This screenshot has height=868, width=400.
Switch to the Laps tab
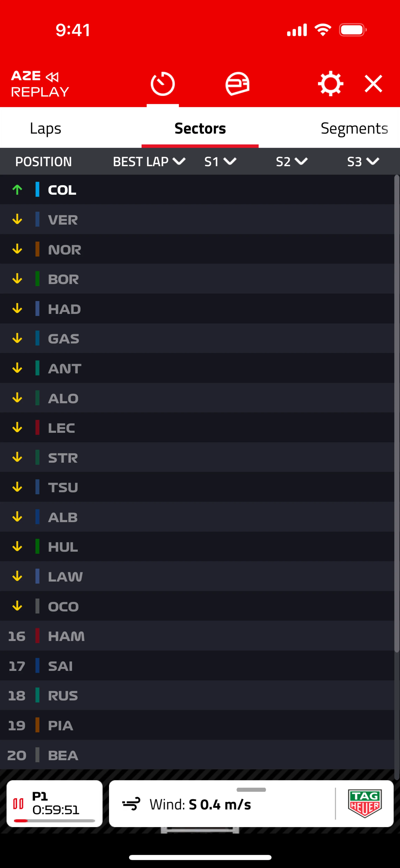click(x=45, y=128)
